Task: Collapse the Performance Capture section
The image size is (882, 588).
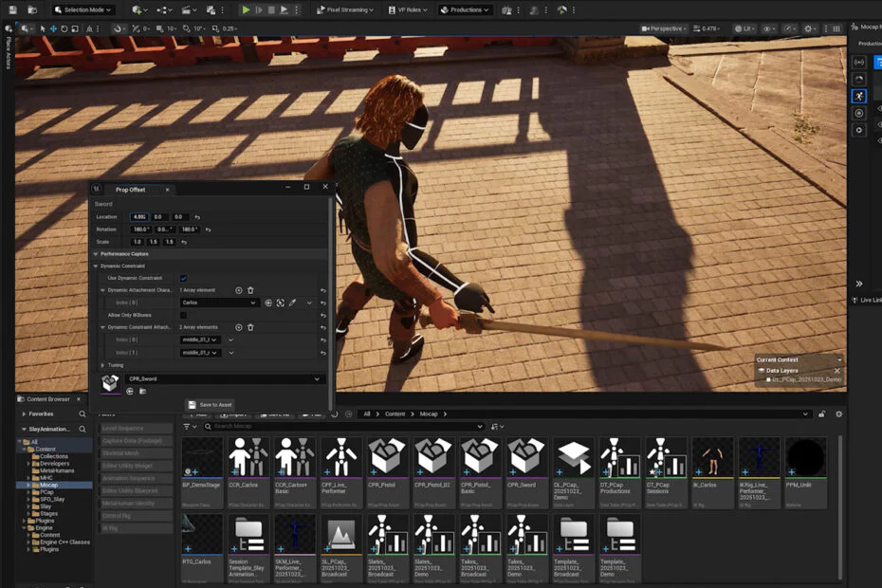Action: point(96,254)
